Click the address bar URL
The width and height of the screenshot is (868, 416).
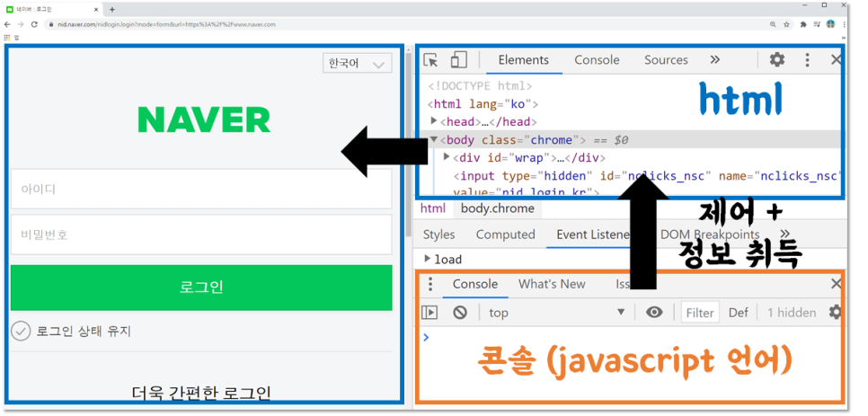pyautogui.click(x=166, y=24)
